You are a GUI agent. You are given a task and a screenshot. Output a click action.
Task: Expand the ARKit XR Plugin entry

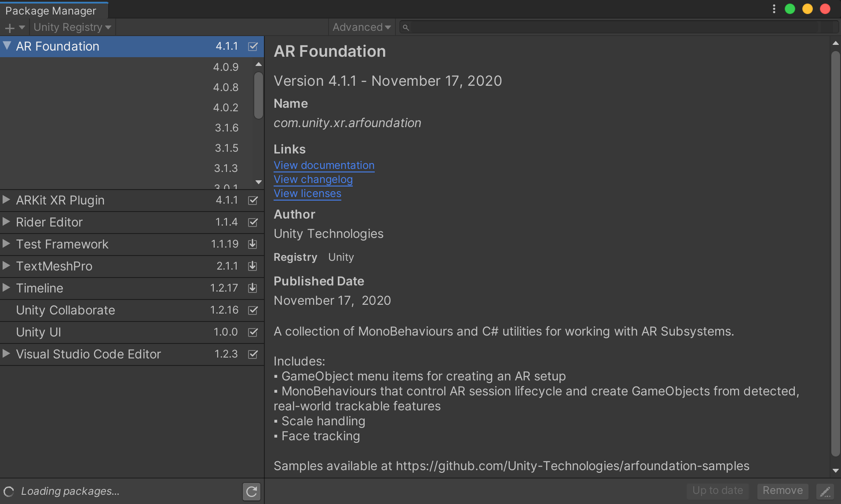pos(6,200)
